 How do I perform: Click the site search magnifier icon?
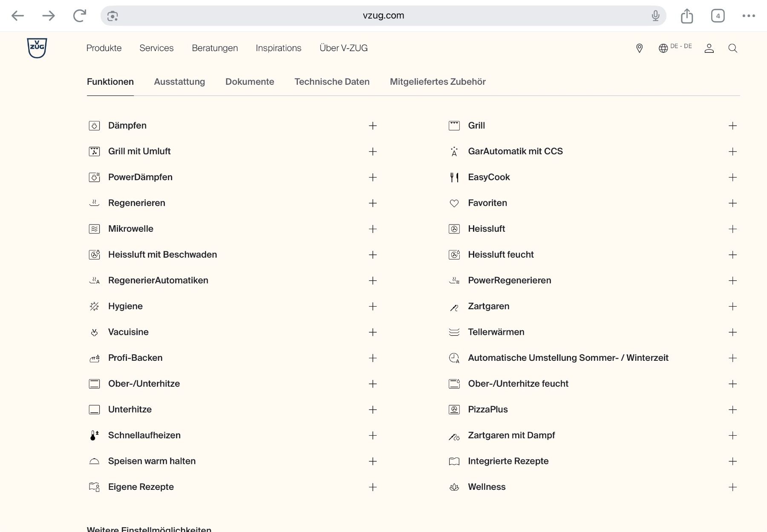733,48
